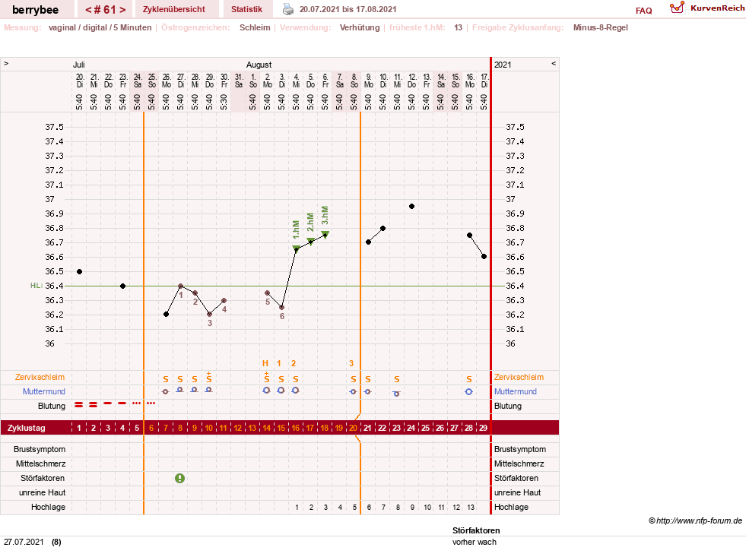Viewport: 746px width, 560px height.
Task: Click the 'vorher wach' note text
Action: [475, 542]
